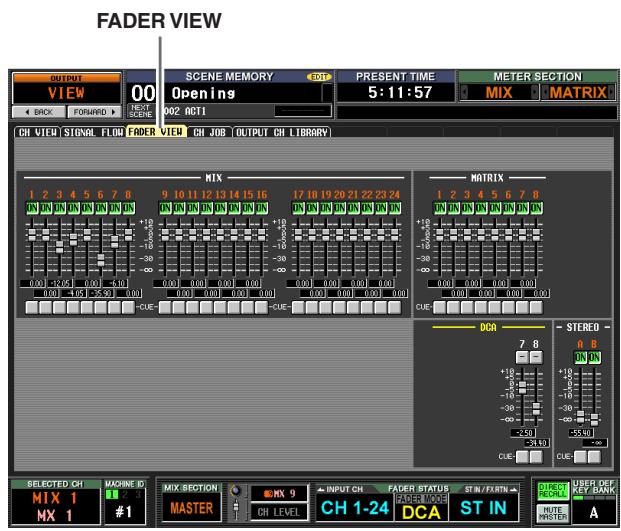This screenshot has height=531, width=621.
Task: Toggle STEREO A ON button
Action: point(580,357)
